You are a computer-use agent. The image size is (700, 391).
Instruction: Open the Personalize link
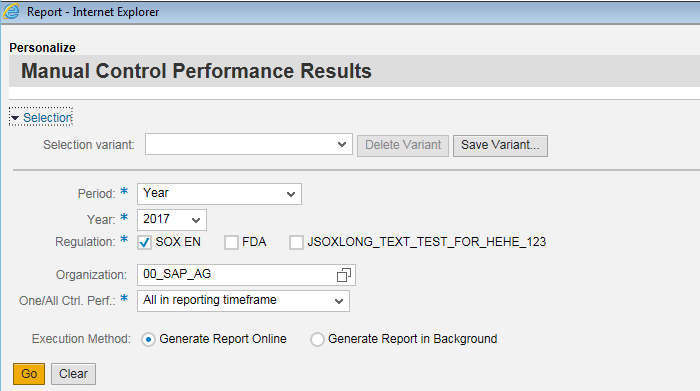[x=42, y=48]
